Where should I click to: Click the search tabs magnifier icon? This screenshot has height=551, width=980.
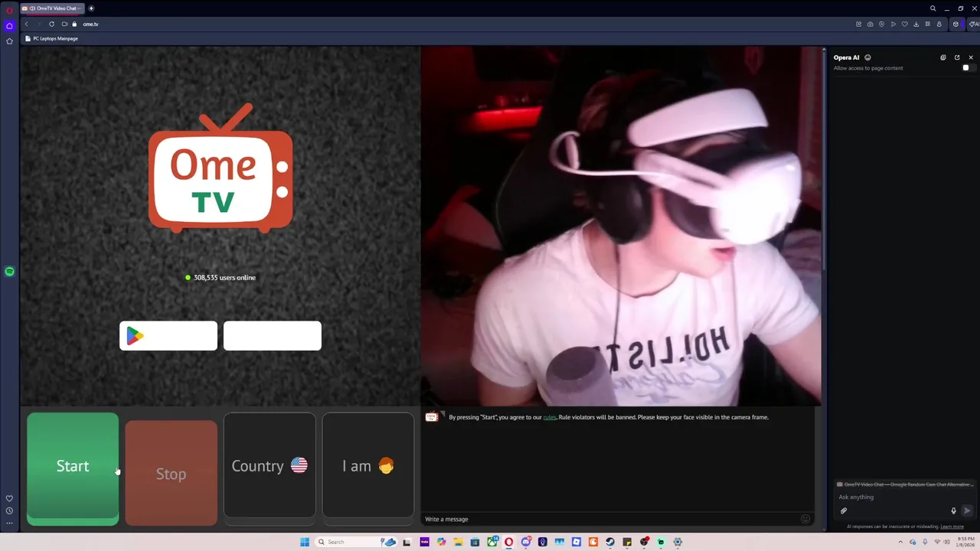click(x=933, y=8)
